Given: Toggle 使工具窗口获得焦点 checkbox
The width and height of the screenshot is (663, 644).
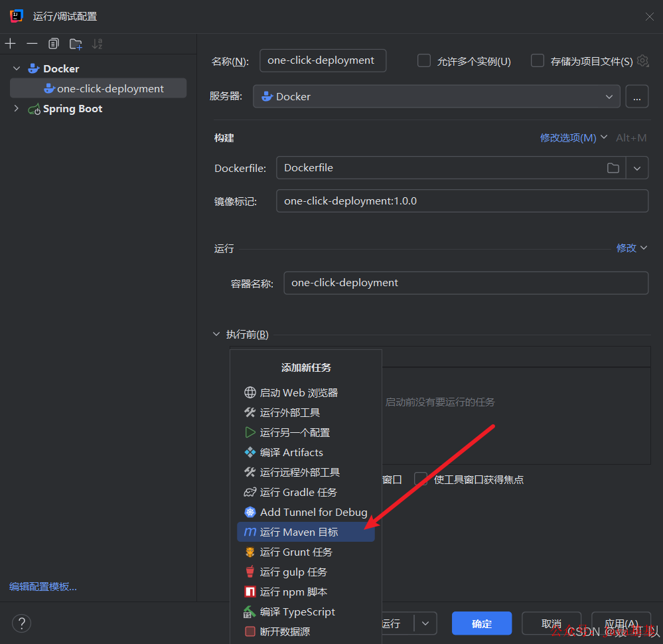Looking at the screenshot, I should (421, 479).
